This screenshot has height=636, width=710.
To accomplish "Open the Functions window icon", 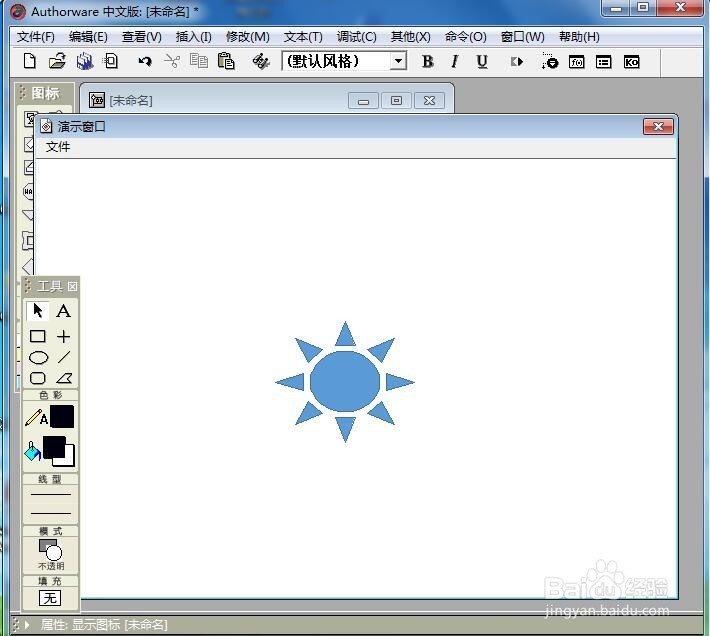I will pyautogui.click(x=576, y=62).
